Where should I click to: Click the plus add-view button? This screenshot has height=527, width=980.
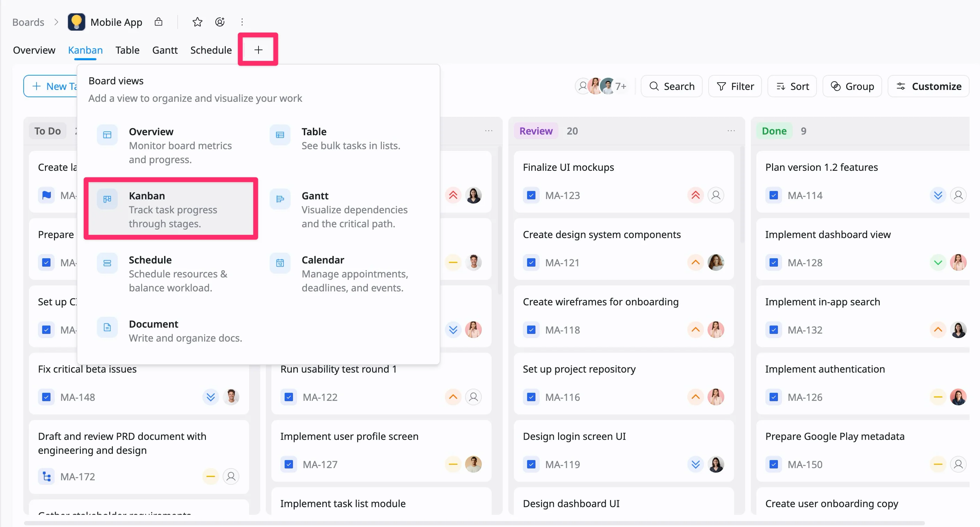258,50
